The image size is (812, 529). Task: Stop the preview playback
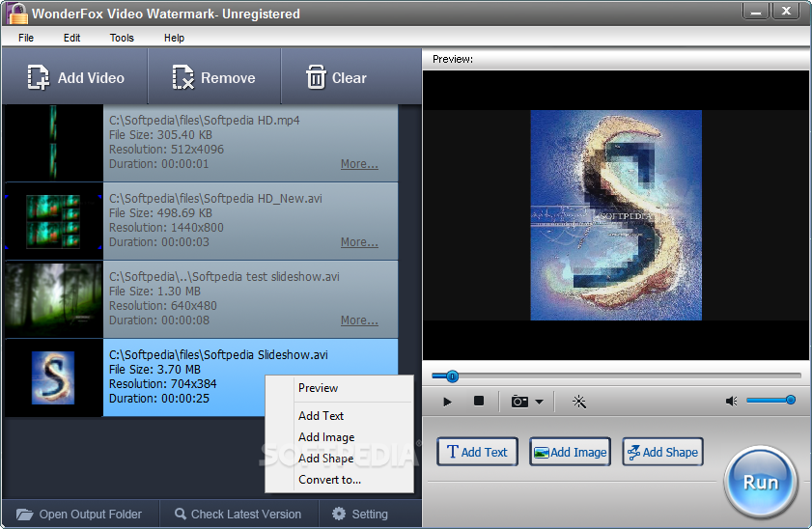[x=479, y=402]
